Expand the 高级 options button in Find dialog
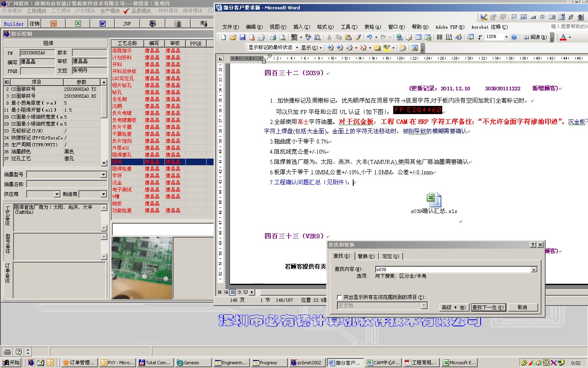 453,307
